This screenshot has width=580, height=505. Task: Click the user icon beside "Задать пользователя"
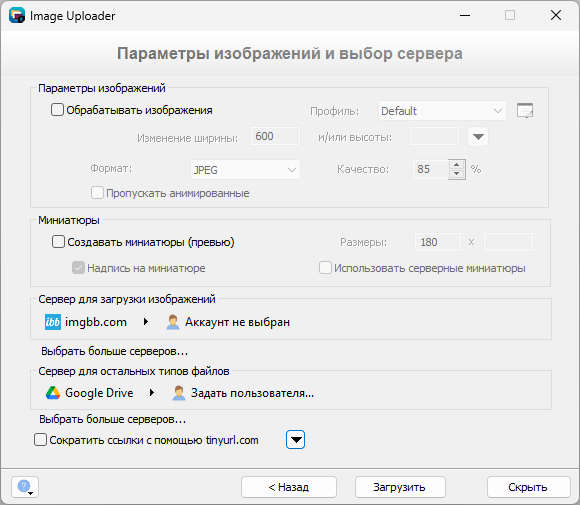pos(179,393)
